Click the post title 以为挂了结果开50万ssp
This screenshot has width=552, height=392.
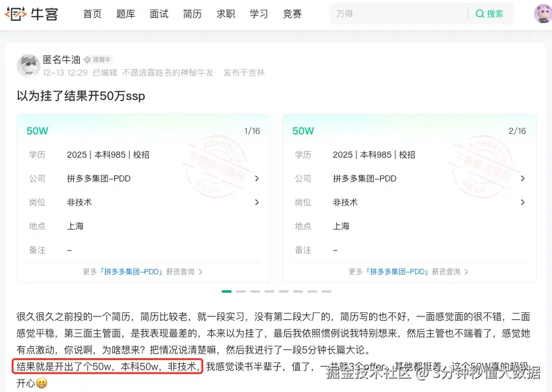pyautogui.click(x=81, y=96)
